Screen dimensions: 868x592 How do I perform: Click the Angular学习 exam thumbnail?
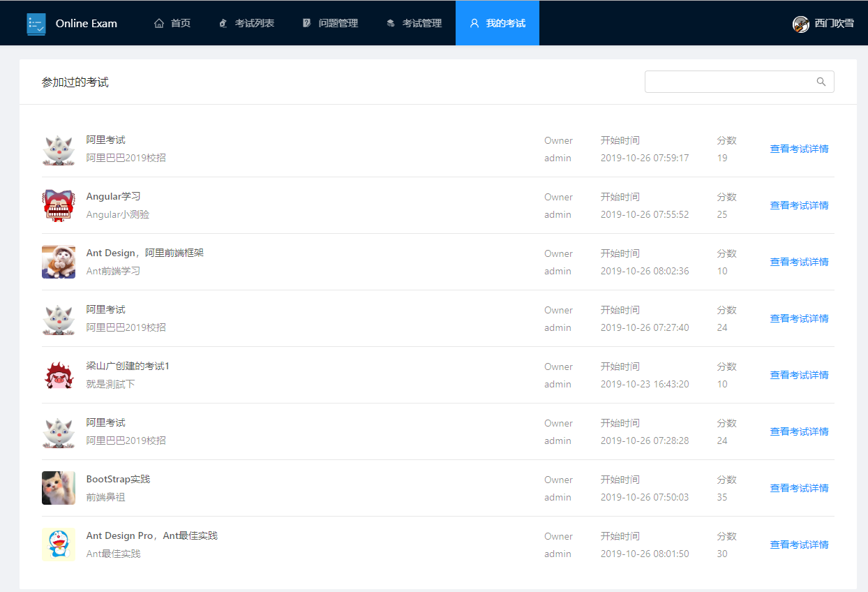pyautogui.click(x=59, y=205)
